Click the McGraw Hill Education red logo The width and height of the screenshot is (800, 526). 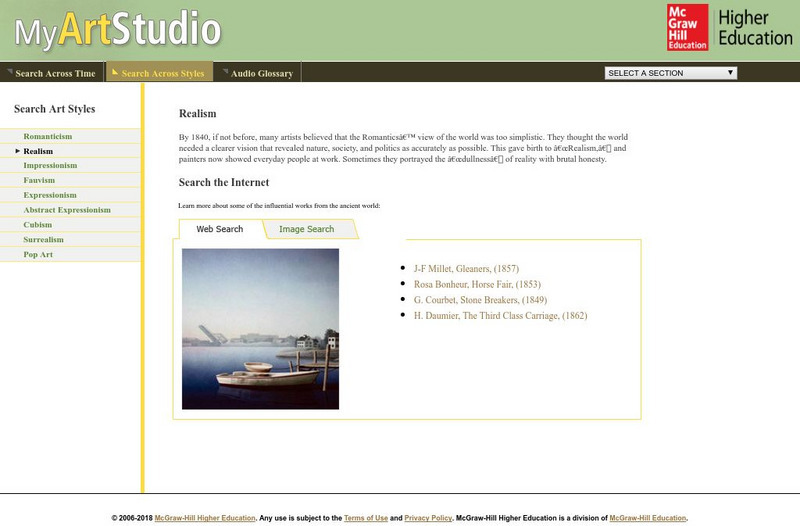click(x=687, y=28)
